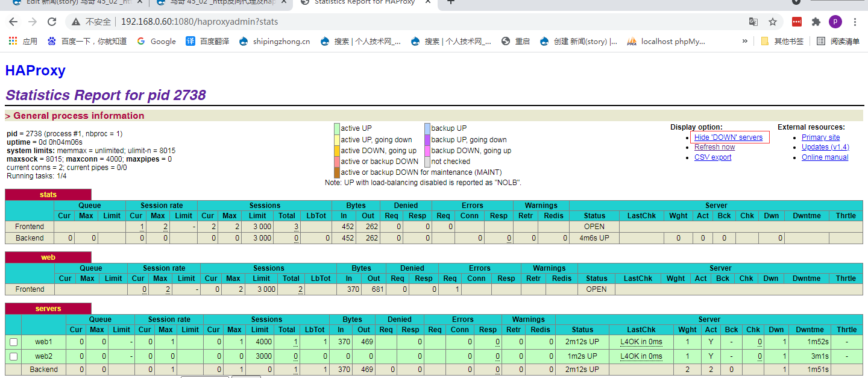Click web2's L4OK in 0ms check result
Image resolution: width=868 pixels, height=378 pixels.
point(641,356)
